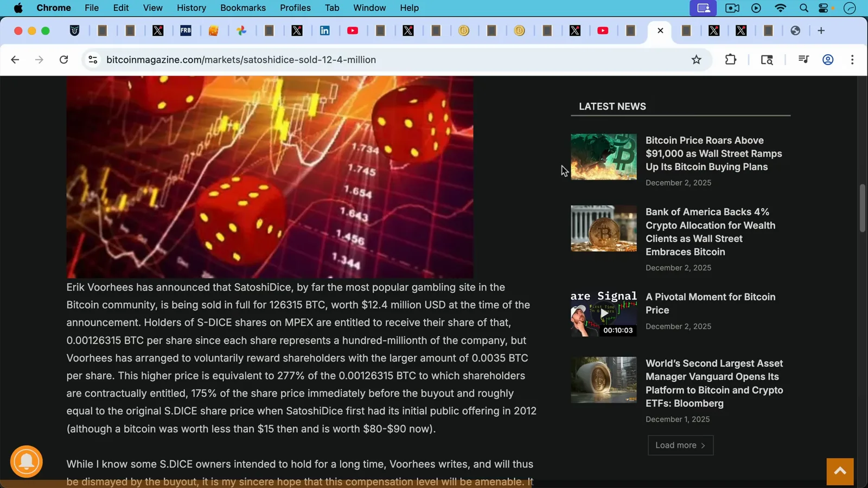This screenshot has height=488, width=868.
Task: Switch to the first YouTube tab
Action: (353, 31)
